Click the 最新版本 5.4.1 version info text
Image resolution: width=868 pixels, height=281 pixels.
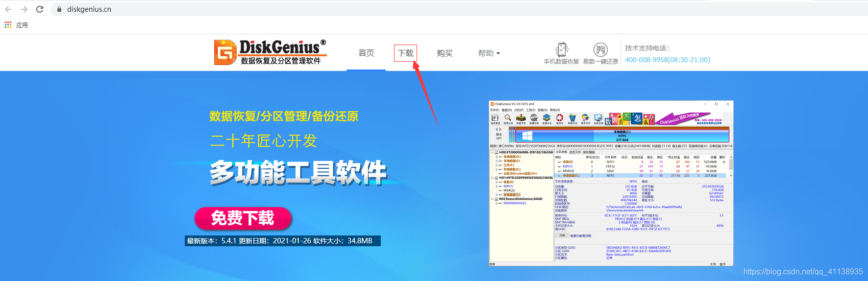tap(283, 241)
